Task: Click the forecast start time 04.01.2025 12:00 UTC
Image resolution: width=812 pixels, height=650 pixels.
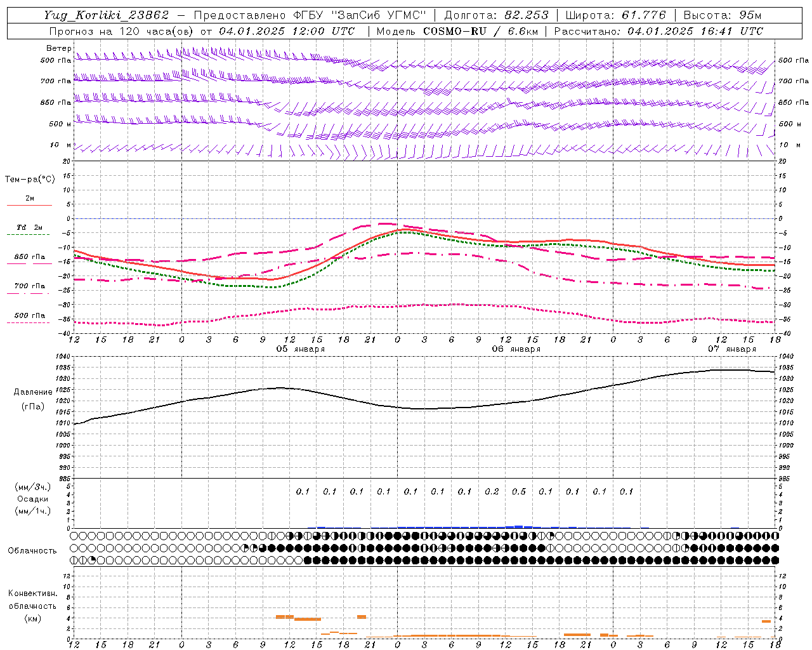Action: [x=287, y=31]
